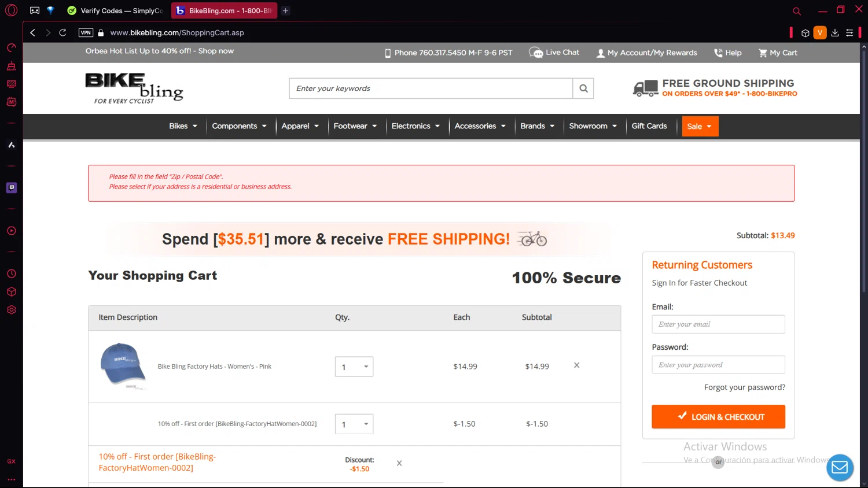Open discount row quantity dropdown
This screenshot has height=488, width=868.
click(x=354, y=424)
